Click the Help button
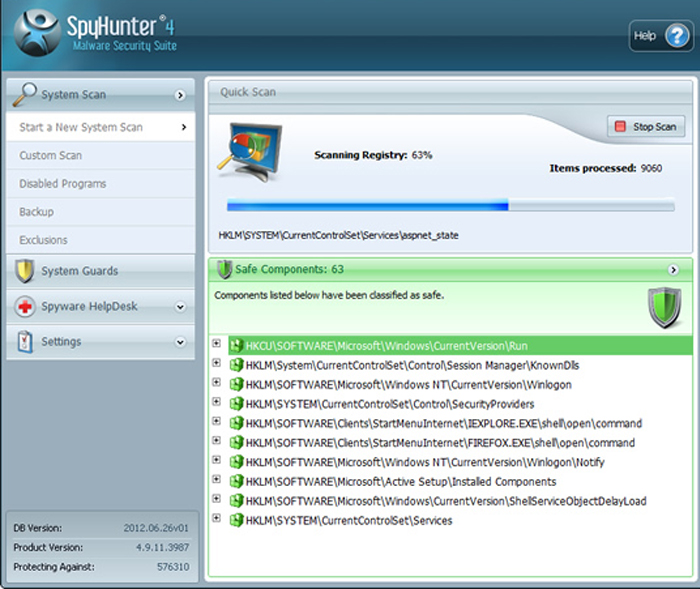 point(661,36)
